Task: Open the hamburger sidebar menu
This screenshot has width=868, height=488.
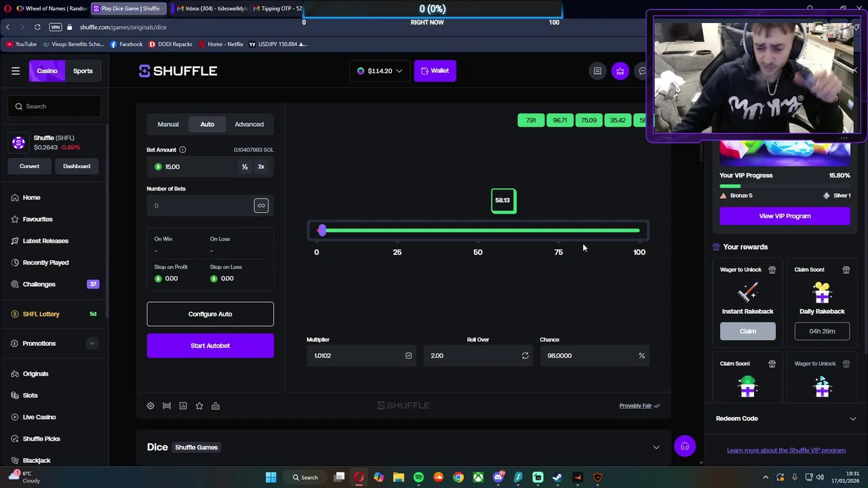Action: pos(16,70)
